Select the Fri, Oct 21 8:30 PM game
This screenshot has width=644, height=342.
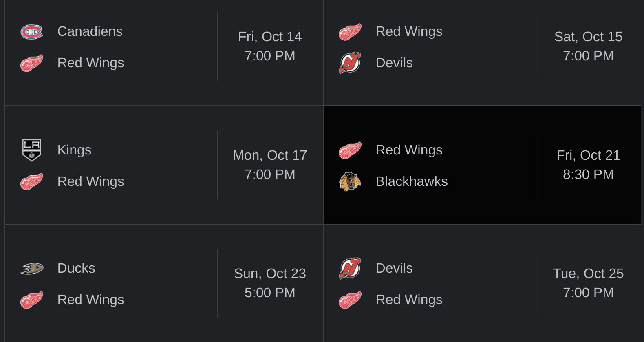point(482,165)
